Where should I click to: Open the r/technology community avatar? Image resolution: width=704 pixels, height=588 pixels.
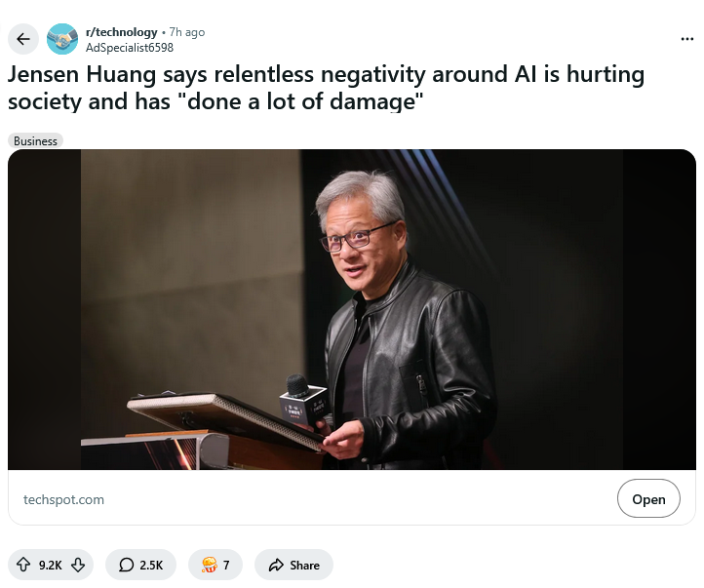[62, 39]
